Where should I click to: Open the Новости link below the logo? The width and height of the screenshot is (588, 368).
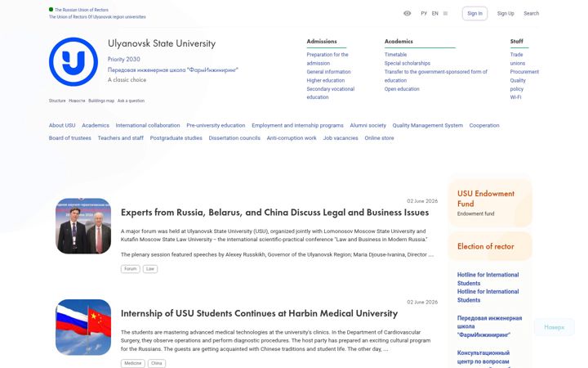point(77,101)
